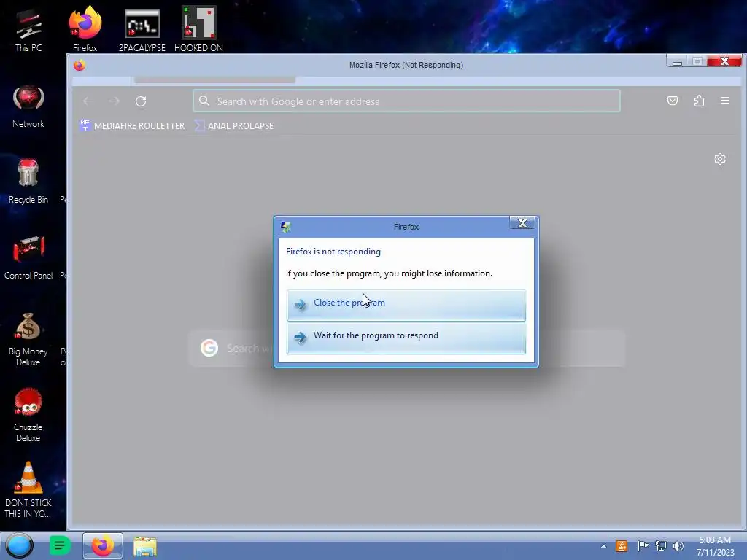Click the Firefox reload page icon

tap(141, 101)
